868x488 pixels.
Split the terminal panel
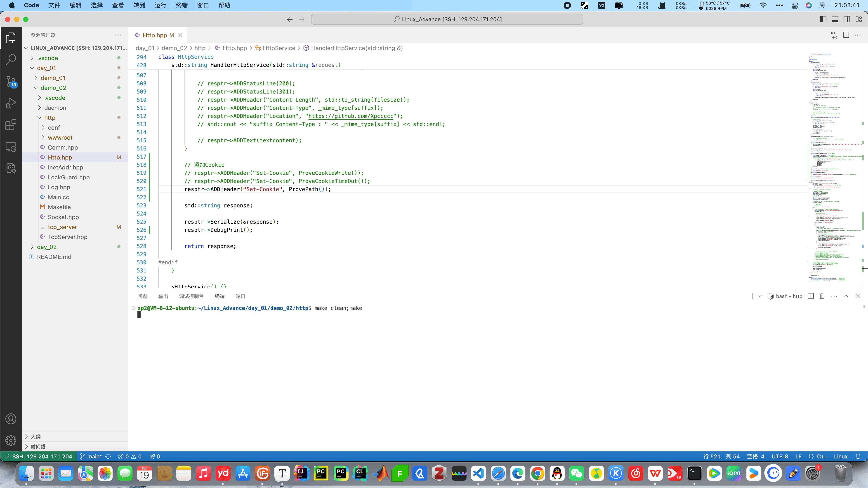click(811, 296)
